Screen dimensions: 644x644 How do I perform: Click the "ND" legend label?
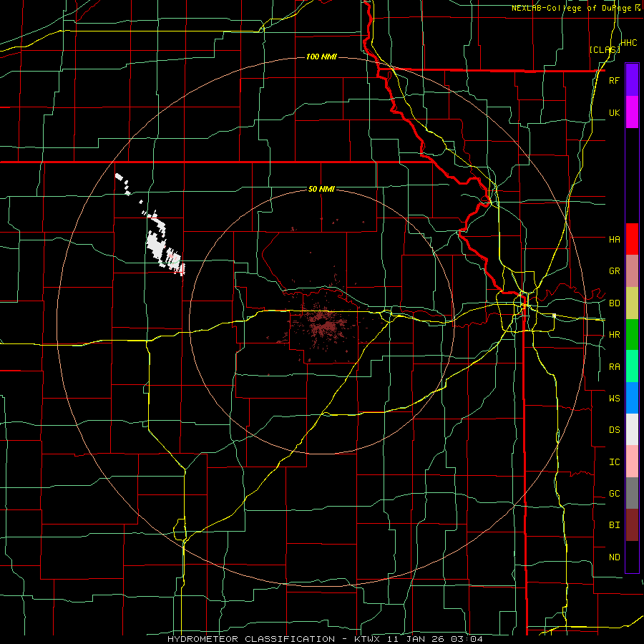click(x=614, y=557)
